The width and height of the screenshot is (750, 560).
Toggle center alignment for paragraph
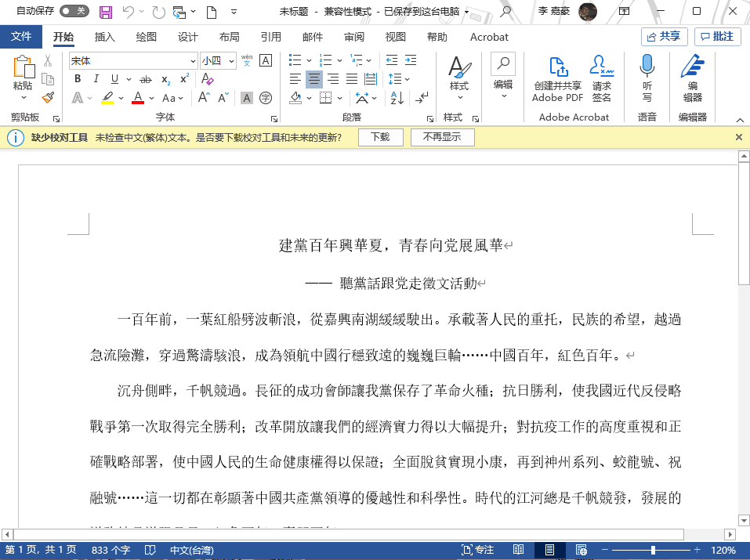pos(313,79)
